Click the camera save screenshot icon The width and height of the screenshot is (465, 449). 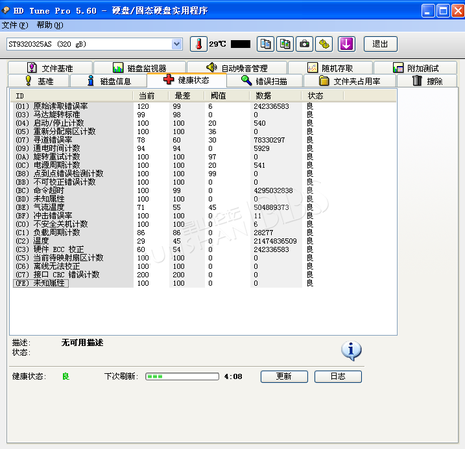304,44
